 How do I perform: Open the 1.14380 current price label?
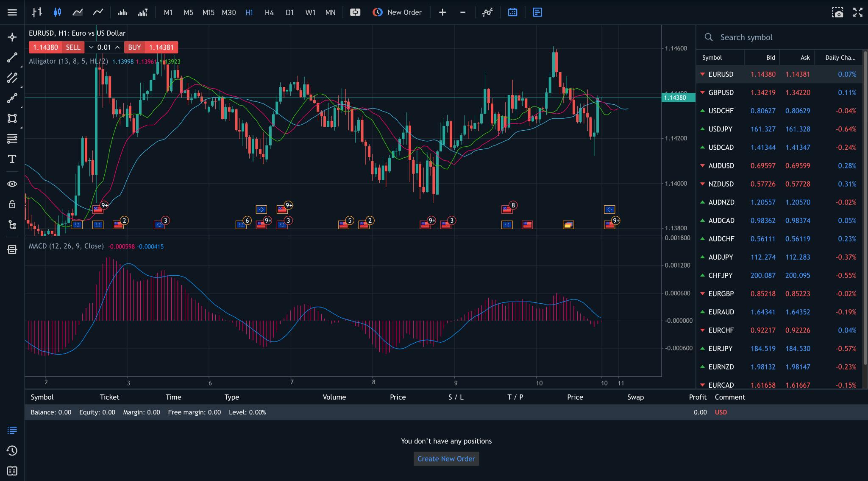(x=678, y=98)
